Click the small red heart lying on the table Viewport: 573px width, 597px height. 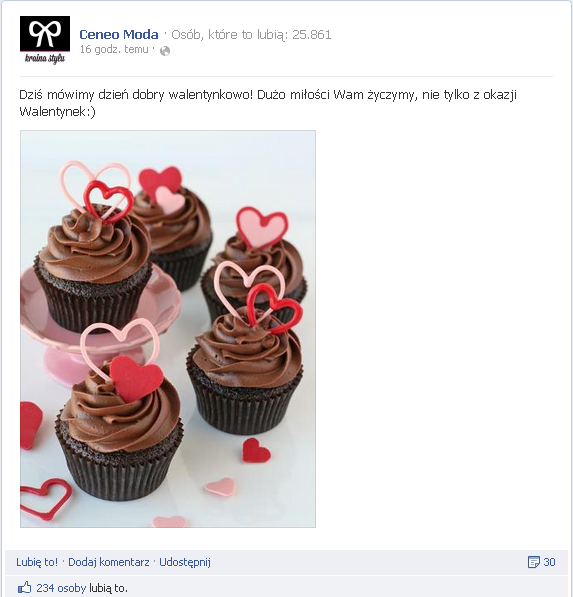tap(256, 451)
